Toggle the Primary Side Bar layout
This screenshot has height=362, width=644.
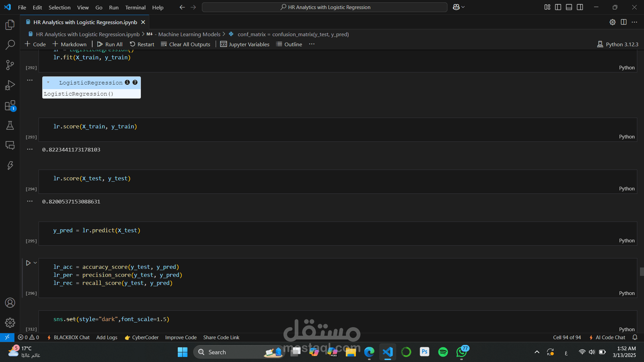tap(558, 7)
